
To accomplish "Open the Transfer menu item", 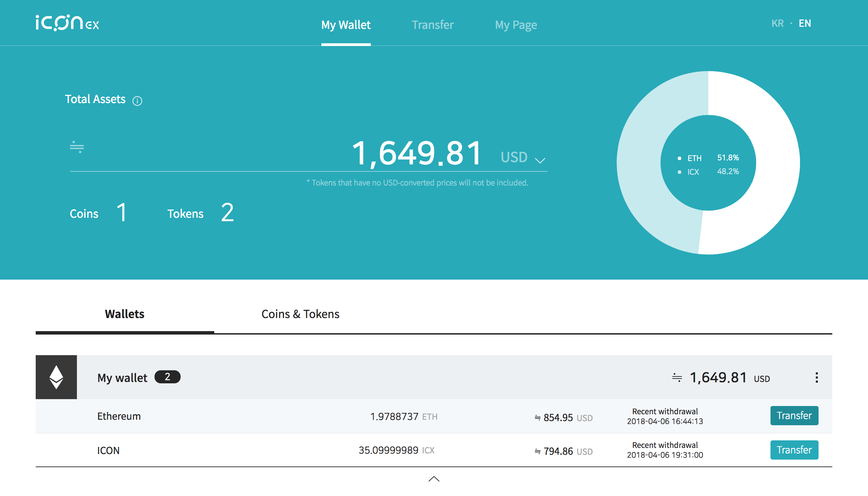I will [x=433, y=25].
